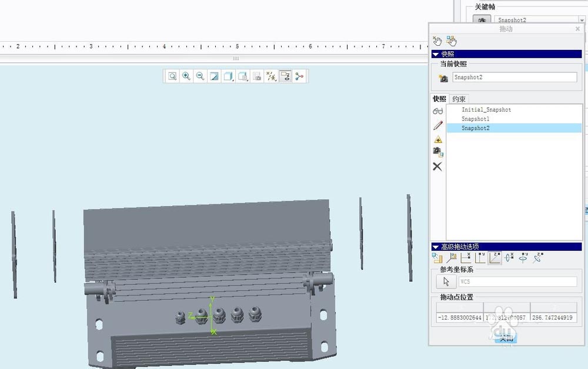Screen dimensions: 588x369
Task: Select the translate along Z axis tool
Action: [x=494, y=258]
